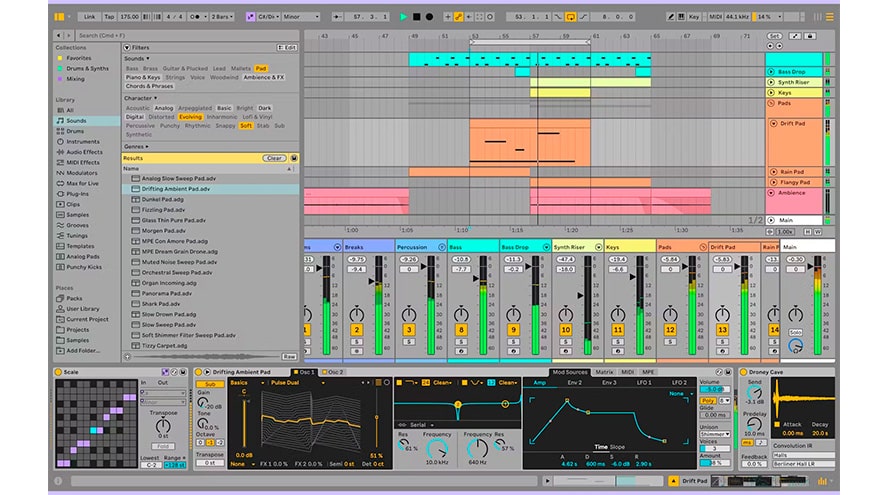Image resolution: width=888 pixels, height=495 pixels.
Task: Toggle track activator 12 on Pads track
Action: 670,330
